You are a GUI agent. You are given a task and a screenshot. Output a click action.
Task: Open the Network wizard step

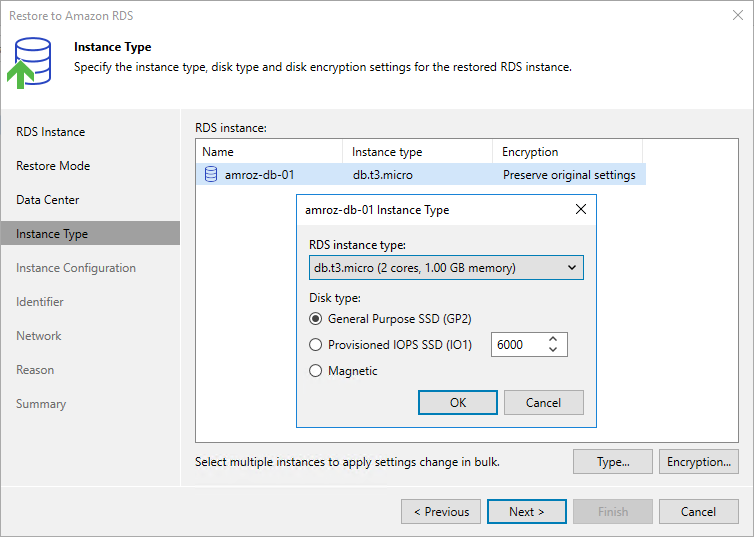pyautogui.click(x=38, y=336)
